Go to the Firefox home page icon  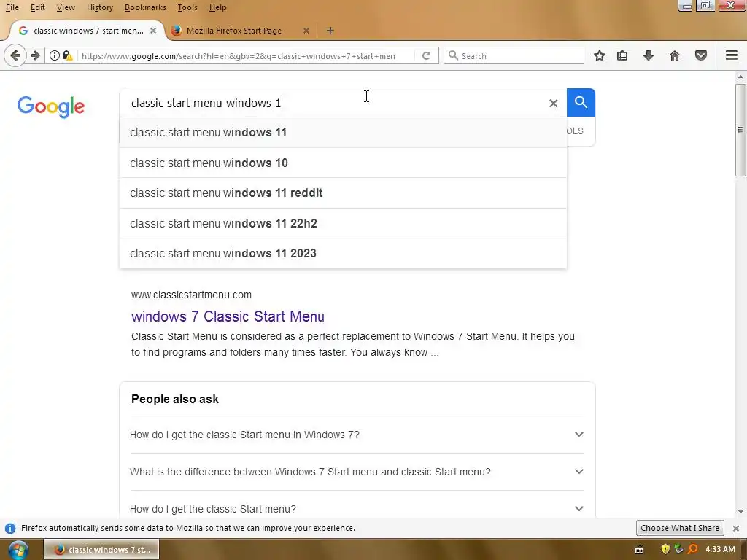coord(674,55)
